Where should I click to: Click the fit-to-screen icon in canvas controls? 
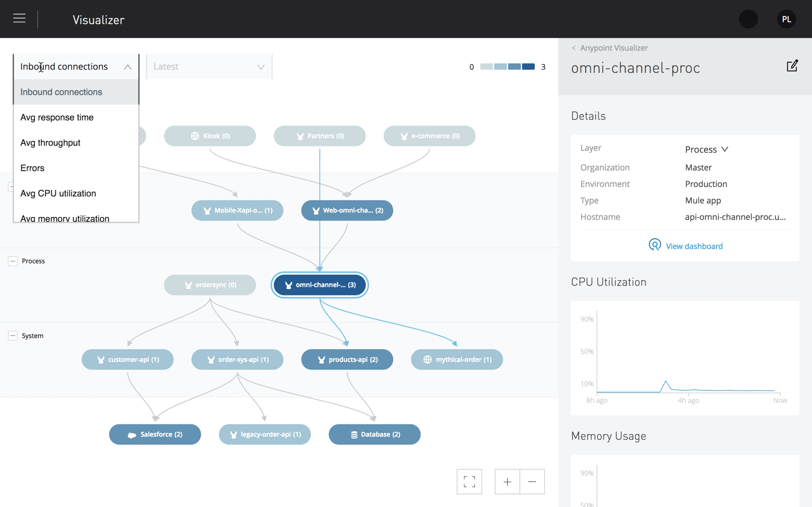[469, 481]
